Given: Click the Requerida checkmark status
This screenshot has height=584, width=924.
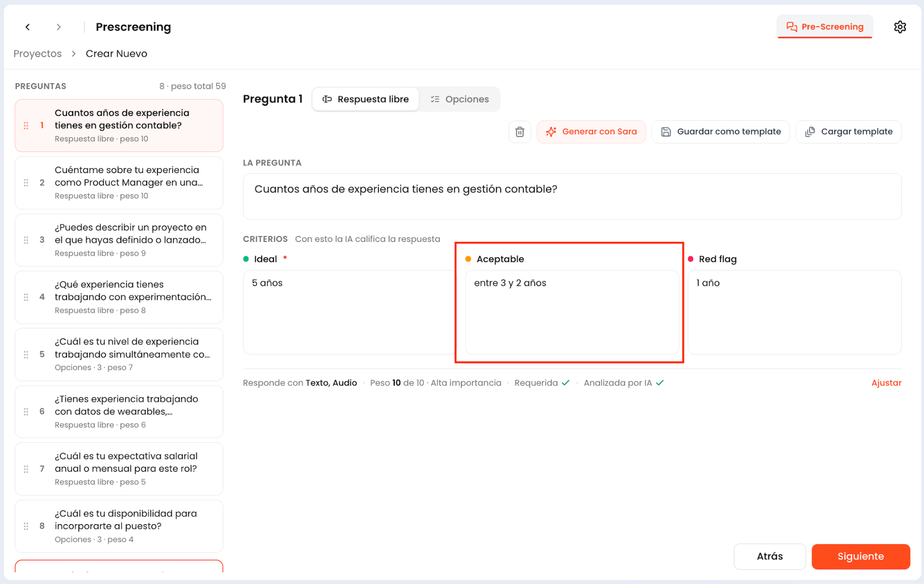Looking at the screenshot, I should click(x=542, y=383).
